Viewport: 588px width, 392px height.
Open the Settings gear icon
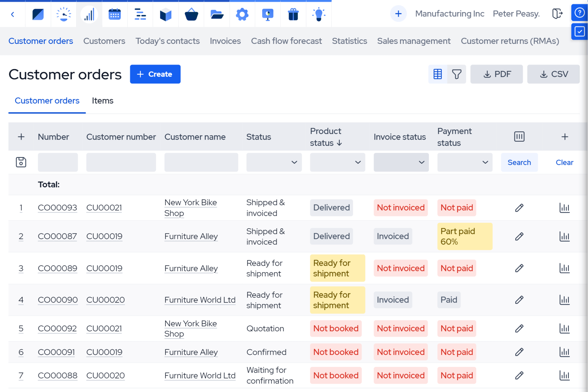click(242, 14)
